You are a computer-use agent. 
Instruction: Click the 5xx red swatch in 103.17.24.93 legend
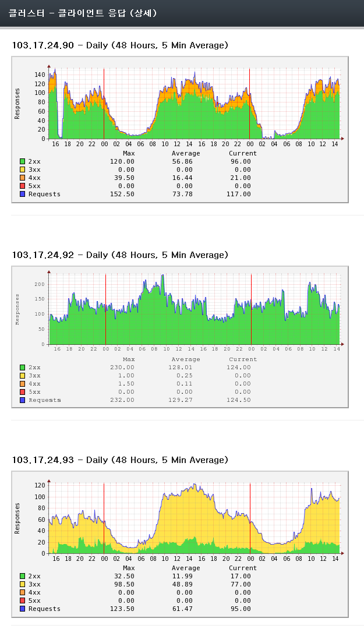pos(23,600)
